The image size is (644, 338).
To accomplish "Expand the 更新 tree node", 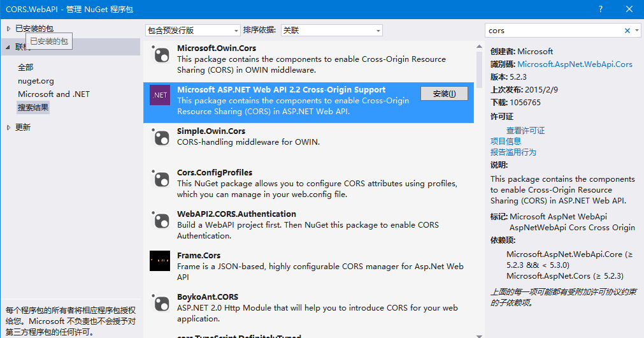I will tap(8, 128).
